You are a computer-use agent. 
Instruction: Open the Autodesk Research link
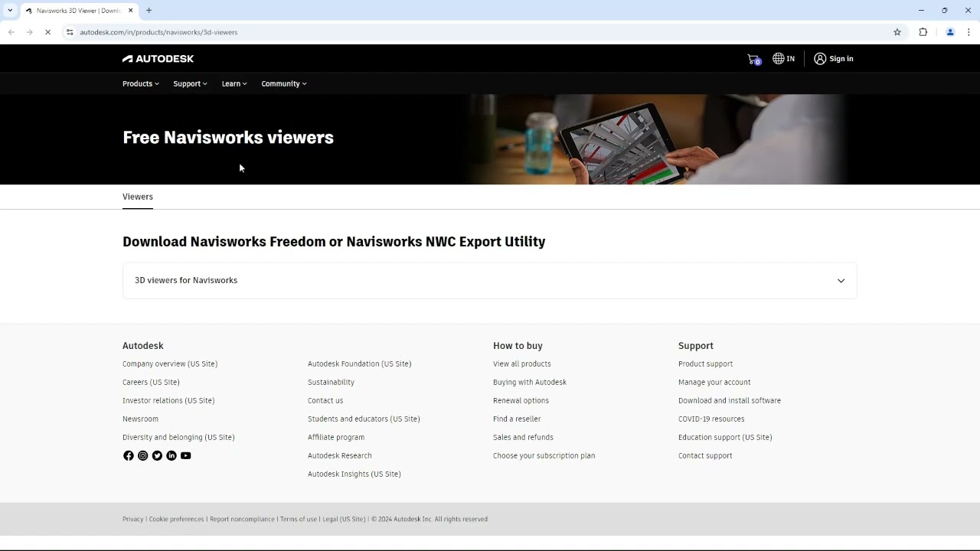click(340, 456)
